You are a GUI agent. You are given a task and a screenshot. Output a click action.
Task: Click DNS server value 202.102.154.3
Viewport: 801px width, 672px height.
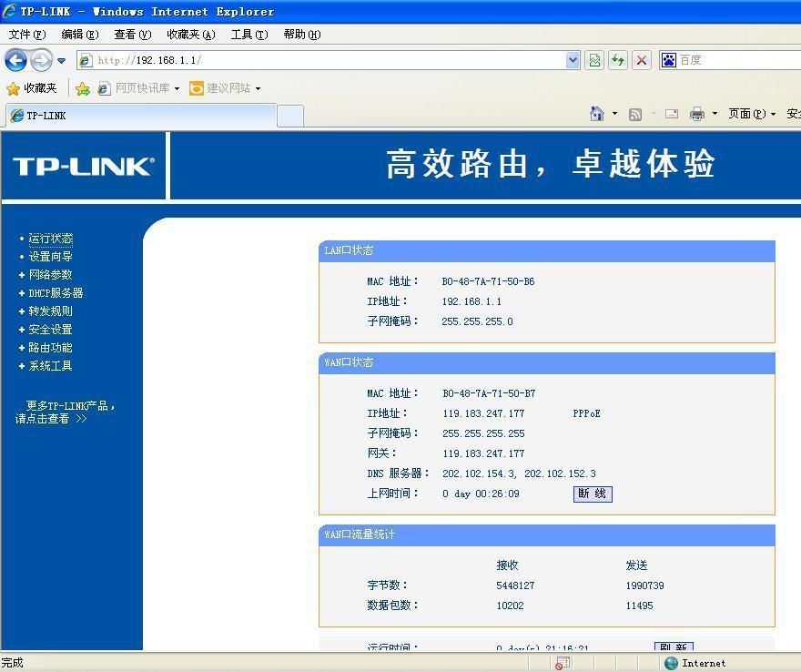coord(479,473)
